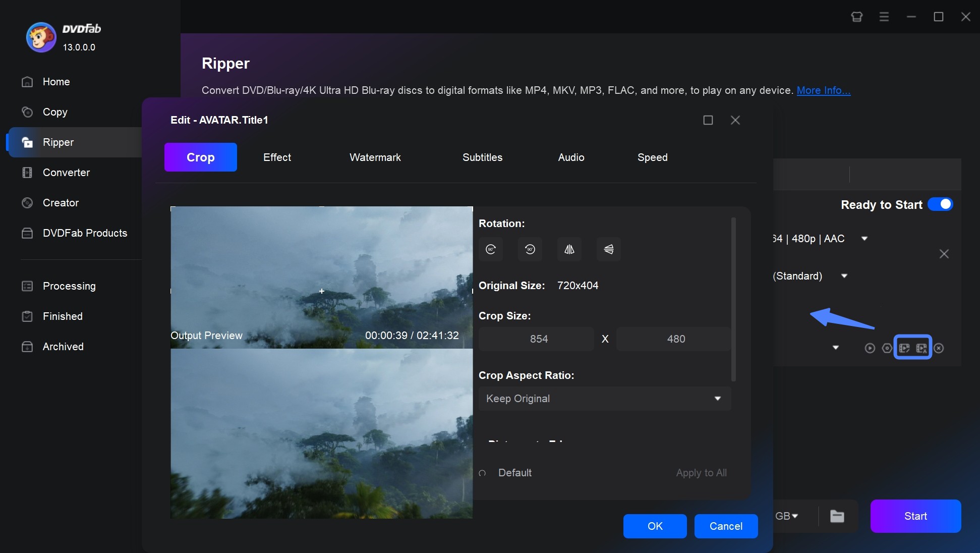
Task: Enter a value in Crop Width field
Action: tap(539, 339)
